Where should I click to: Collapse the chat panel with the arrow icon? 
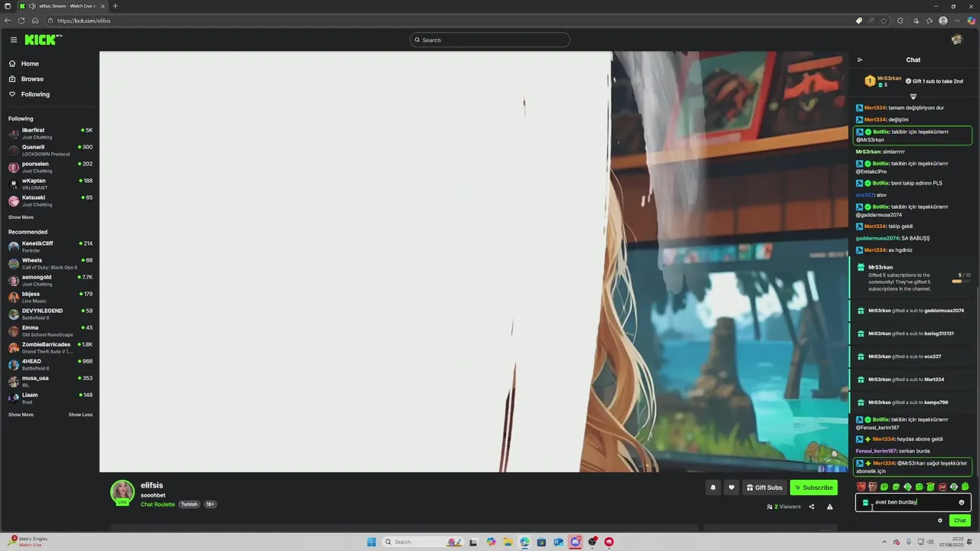(x=860, y=60)
